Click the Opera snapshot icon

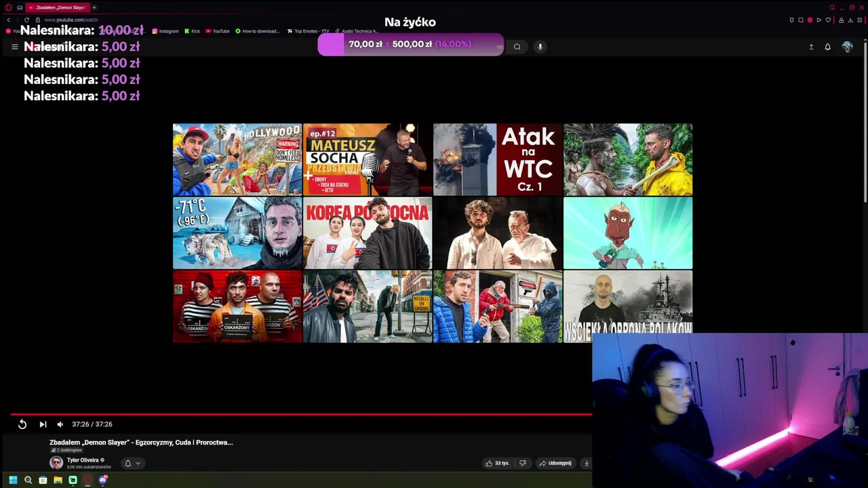[x=801, y=20]
